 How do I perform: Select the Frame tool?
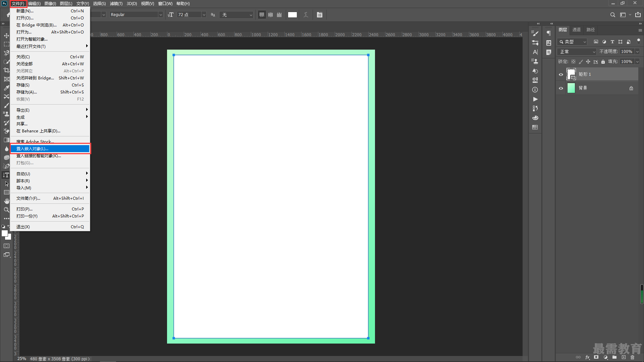(6, 79)
